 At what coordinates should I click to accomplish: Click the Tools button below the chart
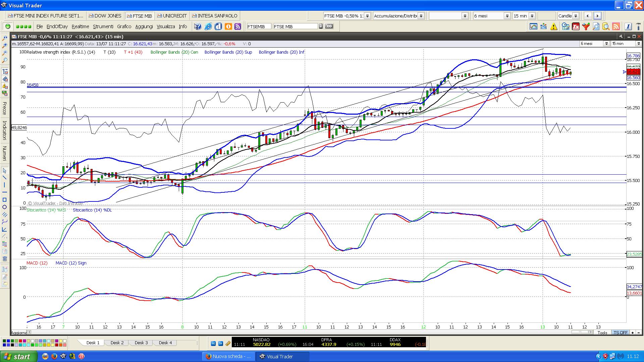[602, 333]
